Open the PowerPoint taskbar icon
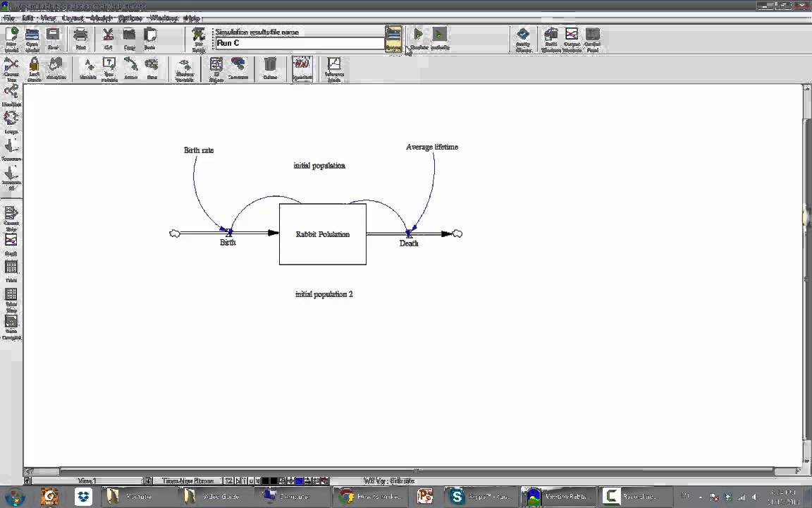Viewport: 812px width, 508px height. tap(424, 497)
